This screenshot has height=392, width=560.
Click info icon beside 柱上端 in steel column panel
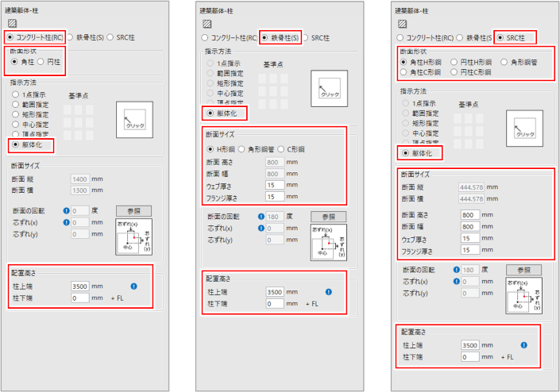coord(328,292)
